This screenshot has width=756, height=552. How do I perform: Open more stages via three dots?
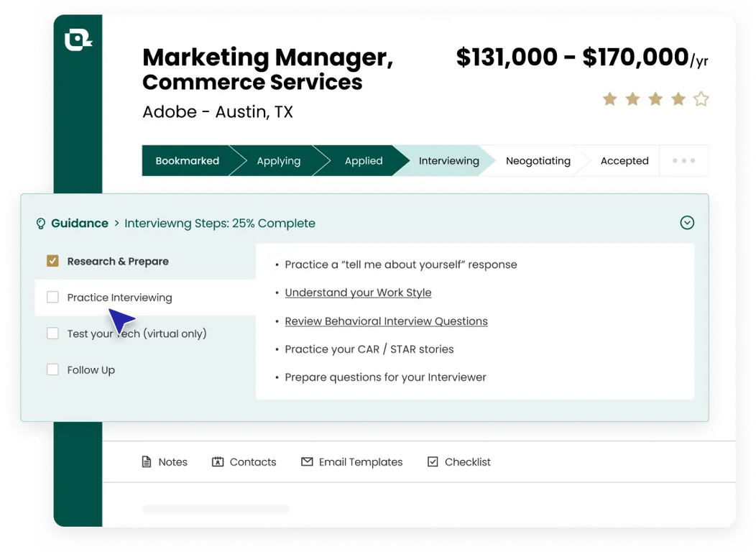683,160
